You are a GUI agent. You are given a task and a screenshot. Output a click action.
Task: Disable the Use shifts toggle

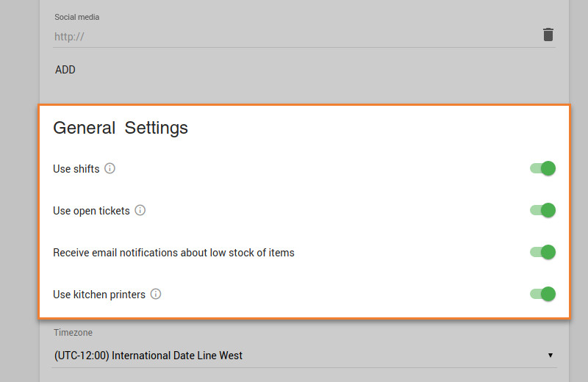(x=542, y=168)
